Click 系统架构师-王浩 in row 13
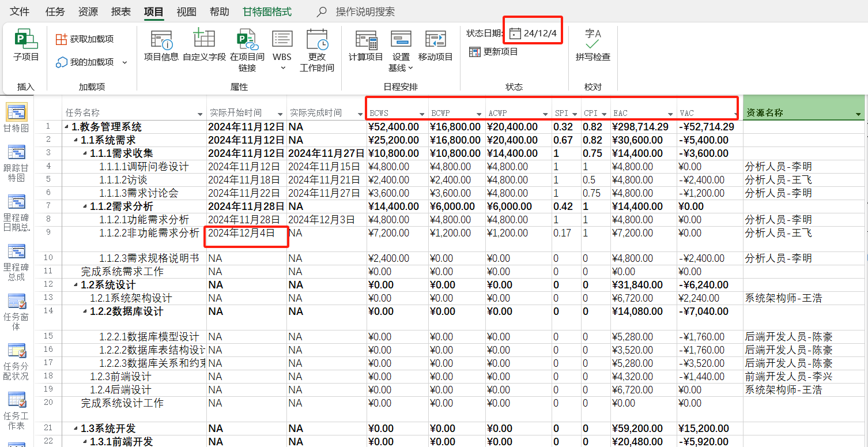Screen dimensions: 868x447 coord(803,298)
